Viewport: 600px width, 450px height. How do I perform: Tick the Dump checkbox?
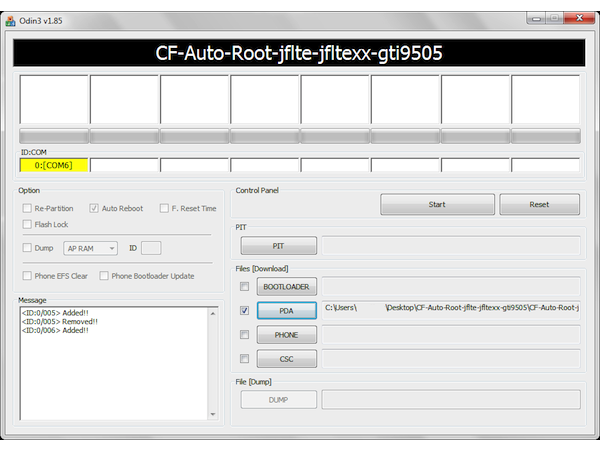[27, 248]
